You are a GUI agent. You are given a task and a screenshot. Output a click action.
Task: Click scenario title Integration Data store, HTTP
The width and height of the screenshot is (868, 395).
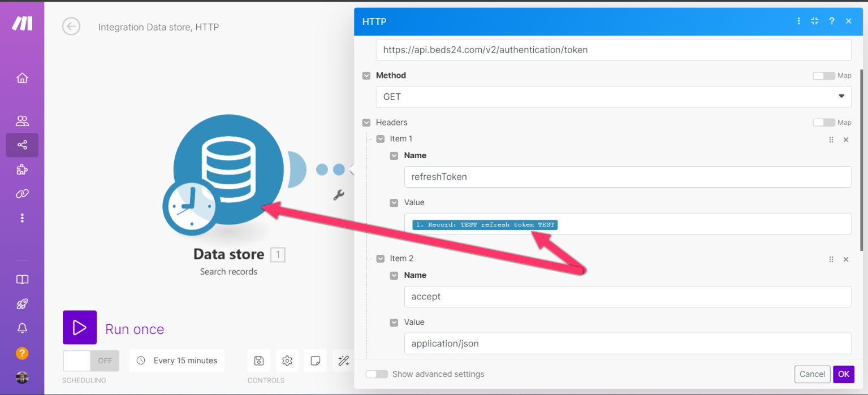(x=158, y=27)
